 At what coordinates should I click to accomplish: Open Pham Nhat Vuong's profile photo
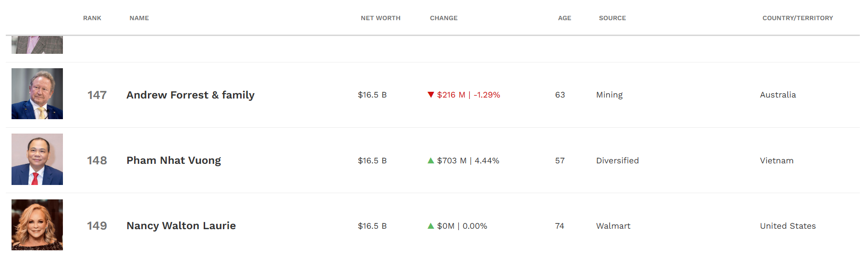pos(37,159)
